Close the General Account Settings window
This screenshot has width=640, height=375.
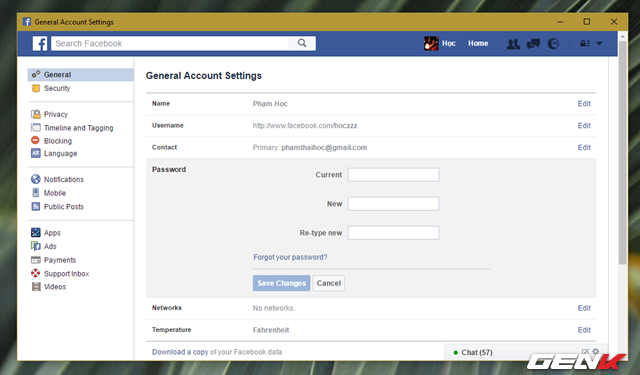[613, 22]
